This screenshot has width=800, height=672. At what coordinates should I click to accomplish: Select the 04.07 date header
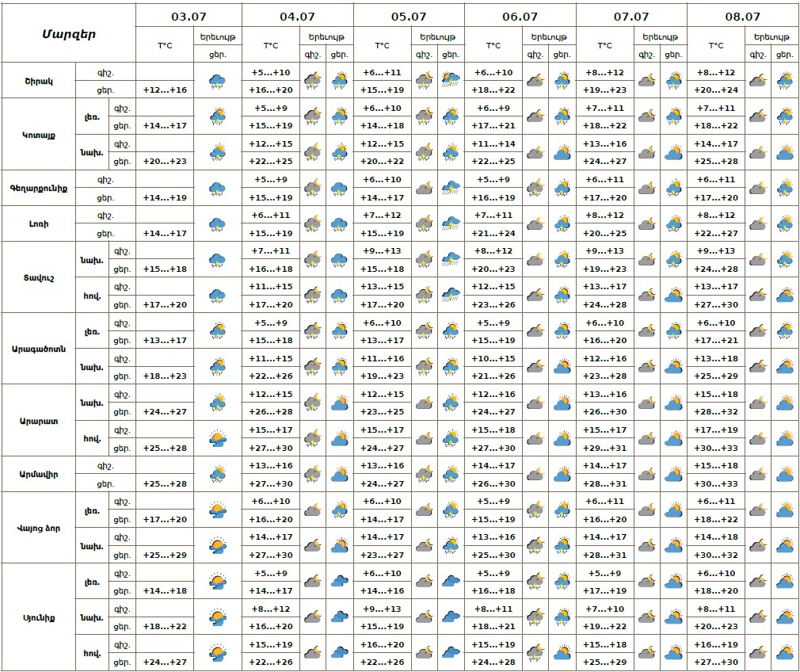click(x=298, y=17)
